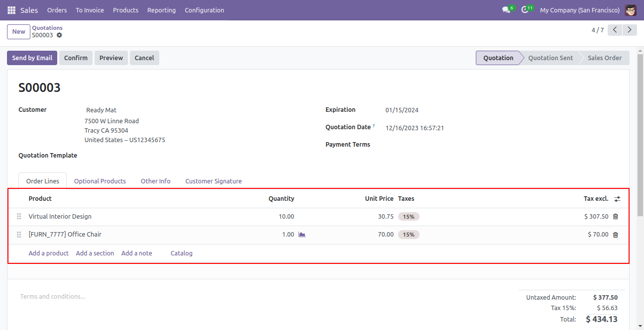Confirm the quotation
Screen dimensions: 644x330
[x=76, y=58]
